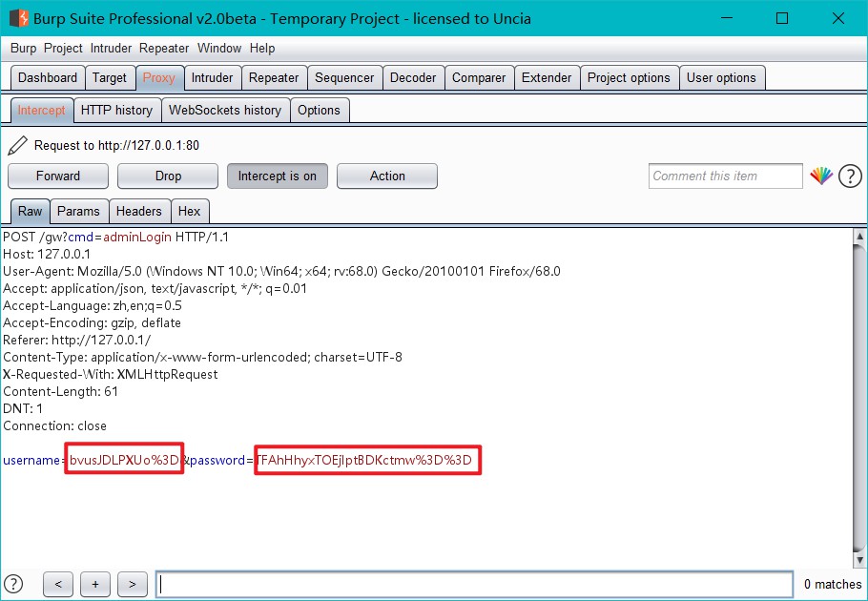Image resolution: width=868 pixels, height=601 pixels.
Task: Click the plus search options button
Action: (95, 585)
